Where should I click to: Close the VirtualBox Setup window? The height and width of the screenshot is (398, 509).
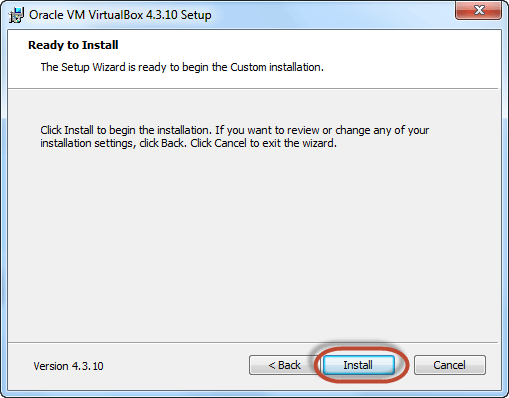coord(479,10)
